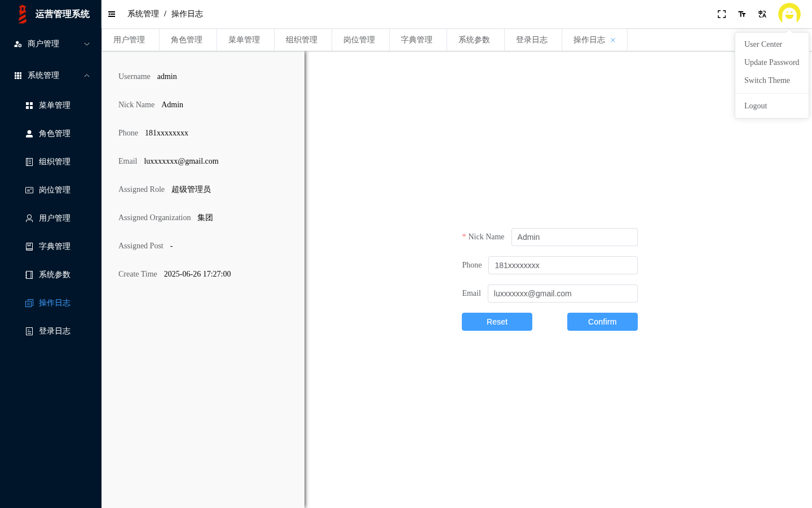Click the 系统参数 sidebar icon
The height and width of the screenshot is (508, 812).
(x=29, y=275)
